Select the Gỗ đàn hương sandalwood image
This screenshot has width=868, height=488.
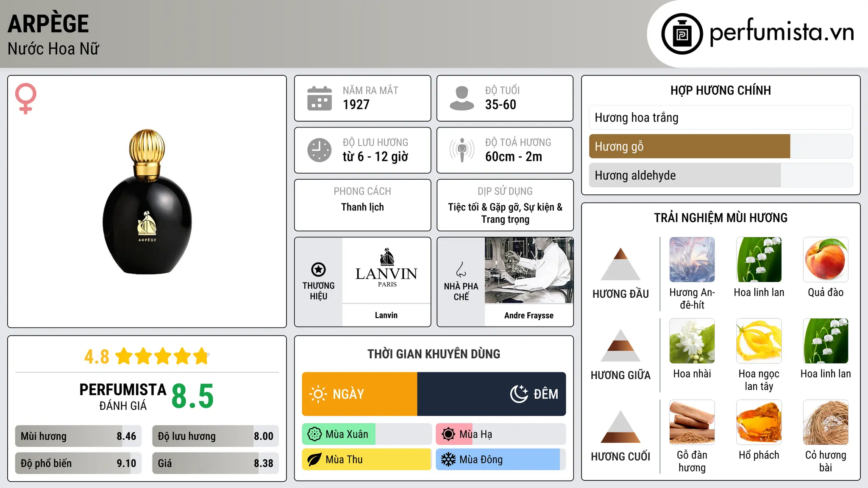coord(692,422)
